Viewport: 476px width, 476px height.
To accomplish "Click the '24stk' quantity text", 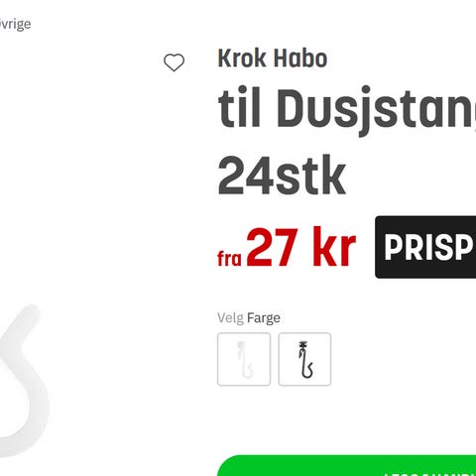I will (x=282, y=176).
